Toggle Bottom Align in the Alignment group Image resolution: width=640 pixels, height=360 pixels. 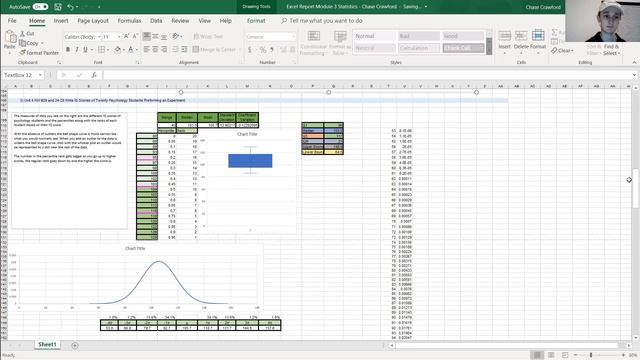point(164,36)
